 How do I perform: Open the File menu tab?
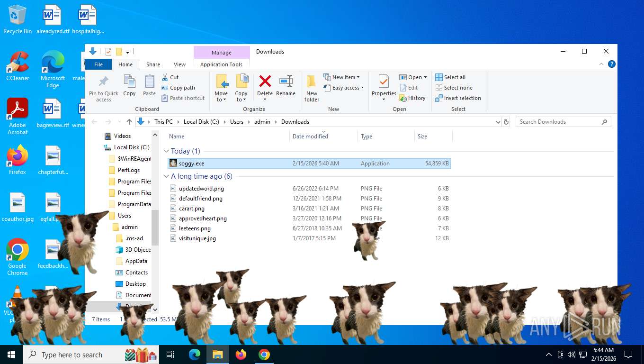point(98,64)
